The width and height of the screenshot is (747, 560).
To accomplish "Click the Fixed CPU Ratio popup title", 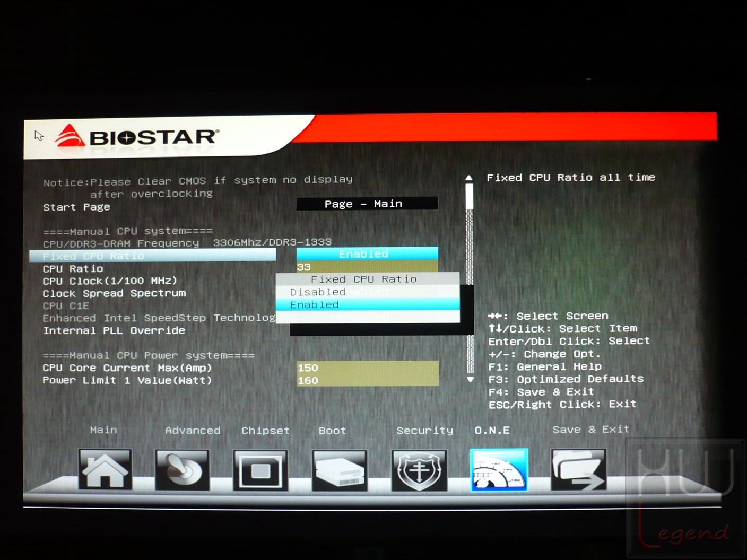I will (364, 279).
